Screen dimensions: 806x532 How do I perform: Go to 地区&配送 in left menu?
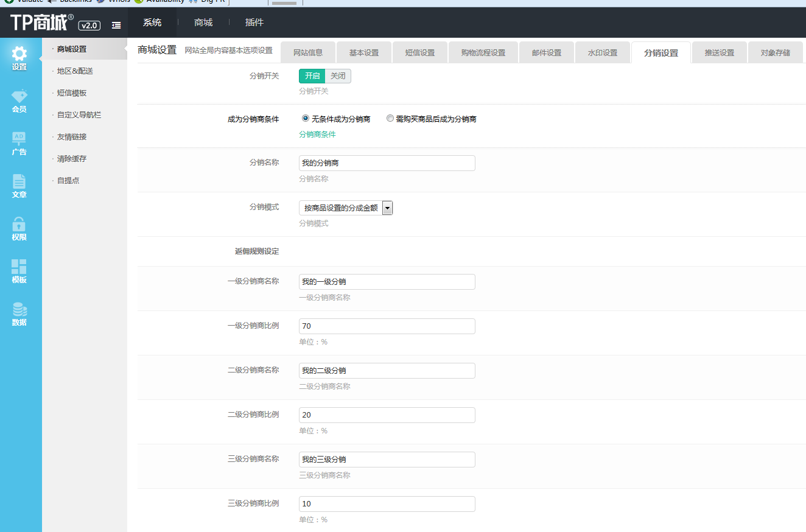(75, 71)
